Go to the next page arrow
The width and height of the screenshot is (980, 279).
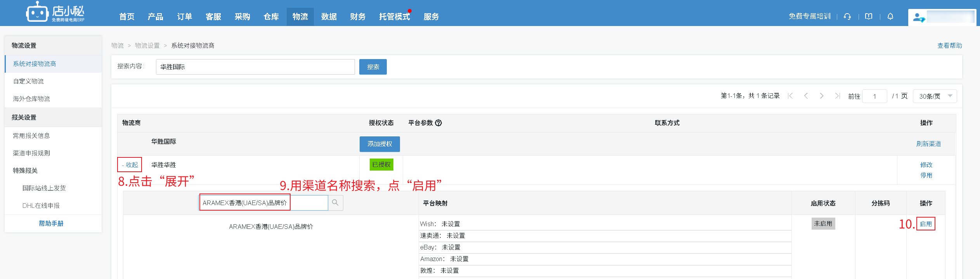pos(821,96)
